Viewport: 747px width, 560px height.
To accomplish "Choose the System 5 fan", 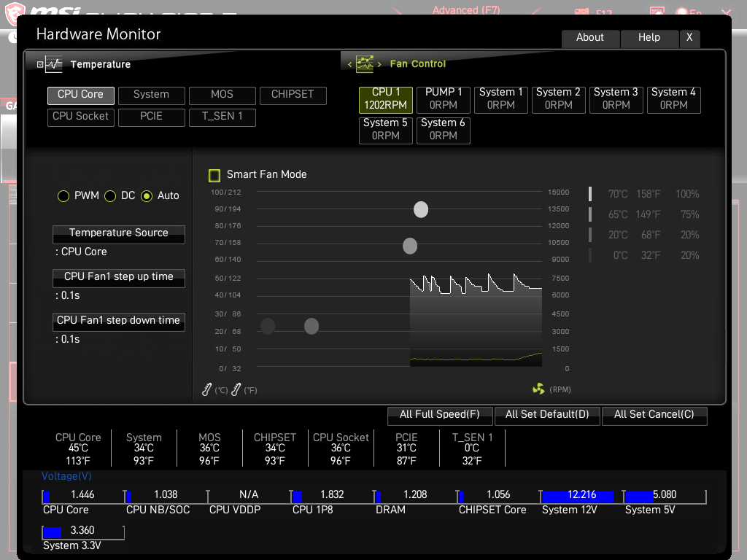I will click(385, 130).
